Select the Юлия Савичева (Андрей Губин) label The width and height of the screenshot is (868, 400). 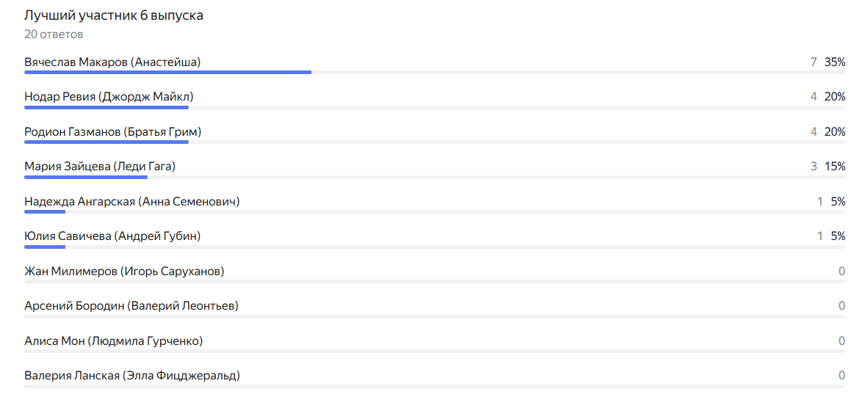[x=112, y=236]
